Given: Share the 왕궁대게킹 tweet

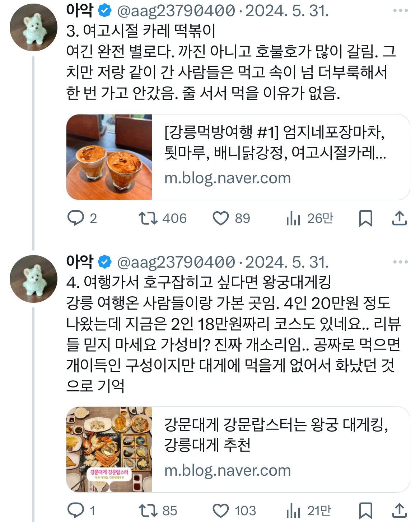Looking at the screenshot, I should pos(399,511).
